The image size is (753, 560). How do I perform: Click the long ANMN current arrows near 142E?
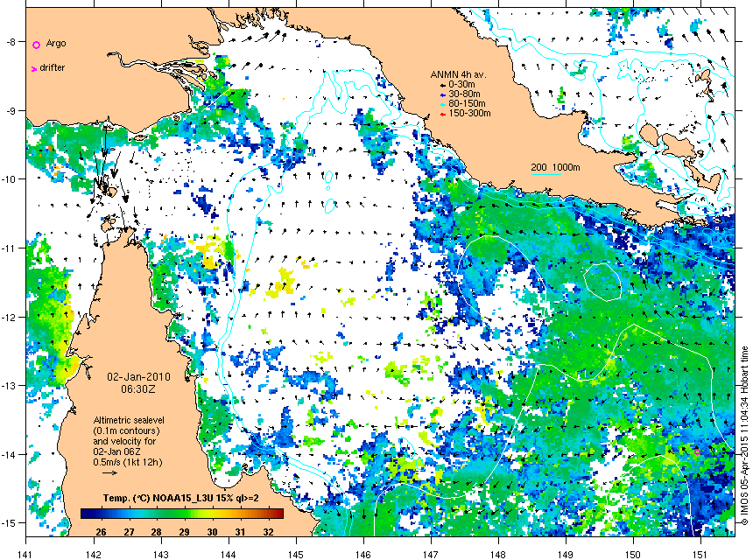[105, 161]
